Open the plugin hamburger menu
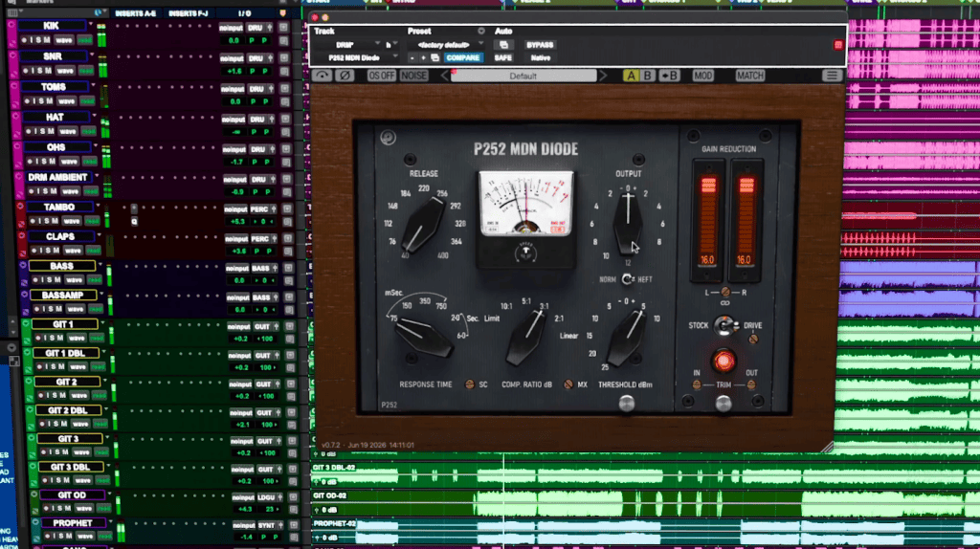The width and height of the screenshot is (980, 549). tap(832, 76)
